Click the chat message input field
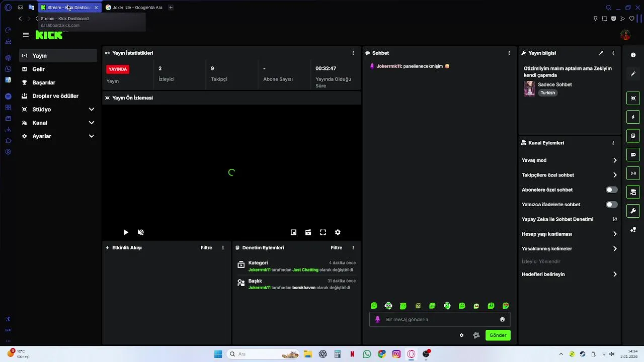 point(440,319)
